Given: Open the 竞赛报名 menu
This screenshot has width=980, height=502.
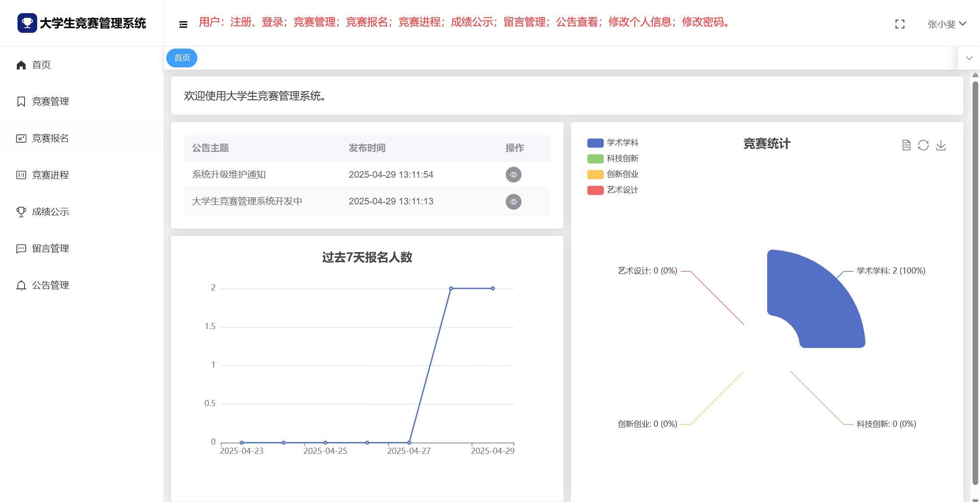Looking at the screenshot, I should click(50, 138).
